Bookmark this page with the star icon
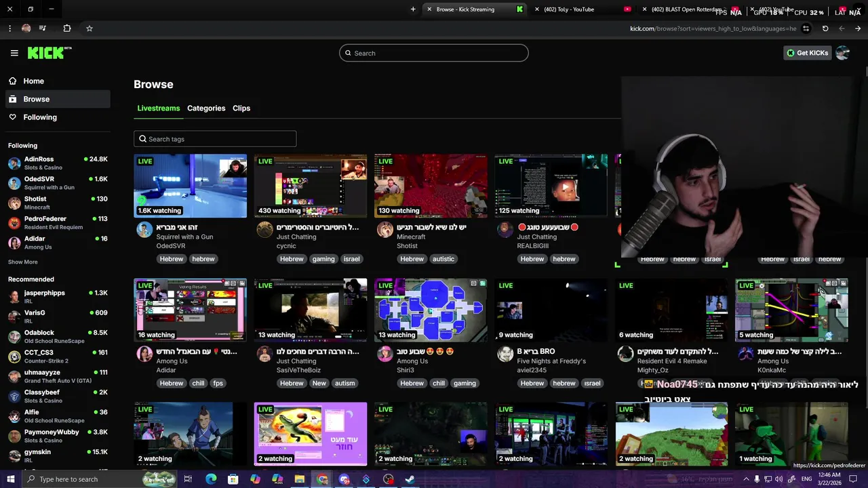Image resolution: width=868 pixels, height=488 pixels. pyautogui.click(x=89, y=28)
